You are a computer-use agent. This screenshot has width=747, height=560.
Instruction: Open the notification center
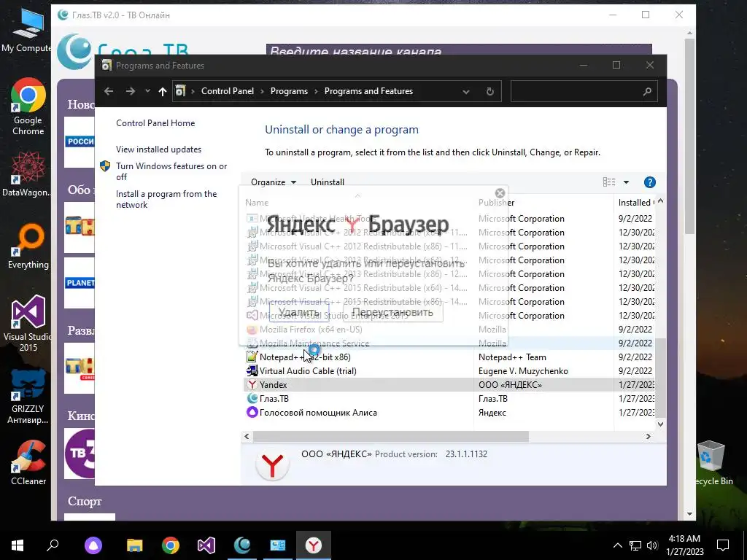[723, 545]
